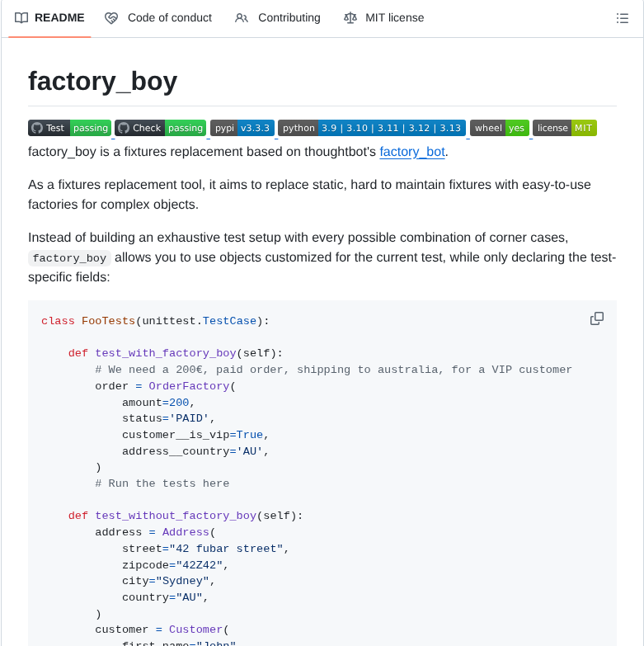Follow the factory_bot link
Image resolution: width=644 pixels, height=646 pixels.
pyautogui.click(x=412, y=152)
